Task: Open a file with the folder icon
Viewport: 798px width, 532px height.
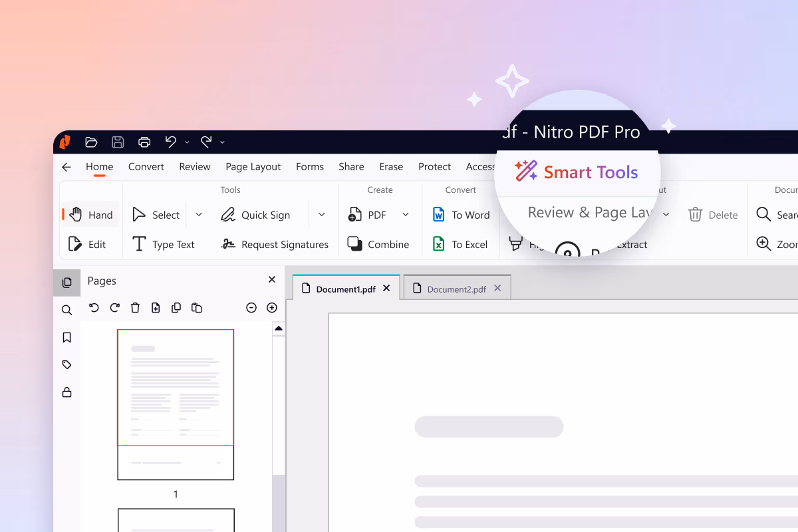Action: coord(91,142)
